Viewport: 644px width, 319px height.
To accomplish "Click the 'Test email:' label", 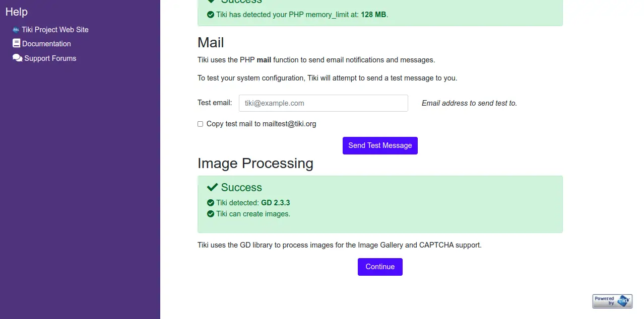I will pos(215,103).
